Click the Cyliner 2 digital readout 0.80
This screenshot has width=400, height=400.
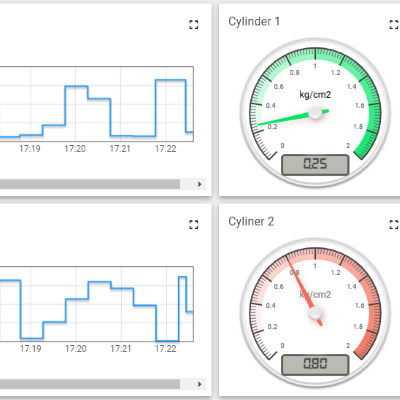(x=315, y=364)
